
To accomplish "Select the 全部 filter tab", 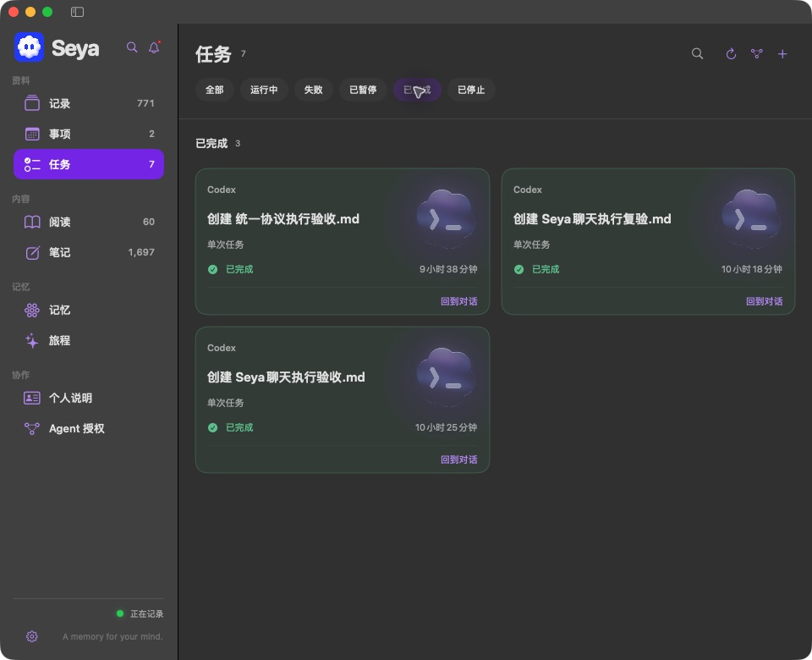I will pyautogui.click(x=214, y=90).
